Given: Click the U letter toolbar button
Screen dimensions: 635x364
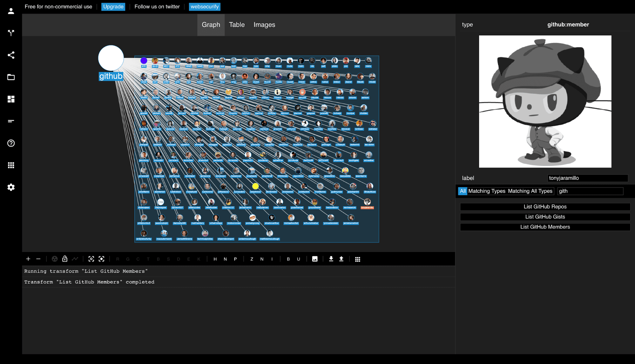Looking at the screenshot, I should [x=298, y=259].
